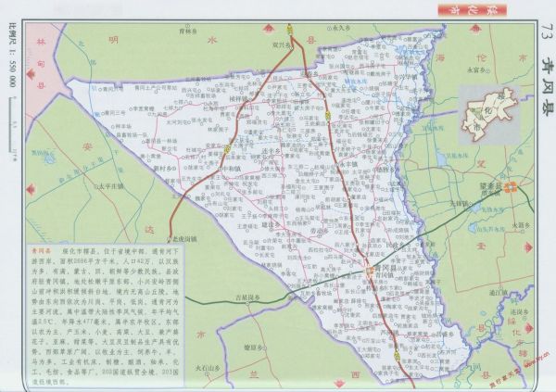Select the 青冈镇 town label

tap(385, 275)
